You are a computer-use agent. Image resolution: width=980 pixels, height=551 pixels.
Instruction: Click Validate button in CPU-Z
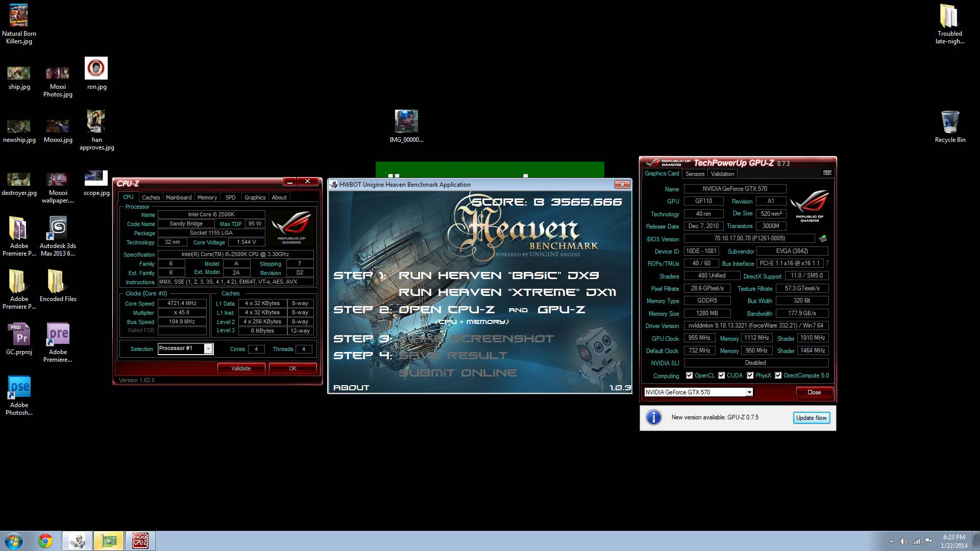pos(241,368)
